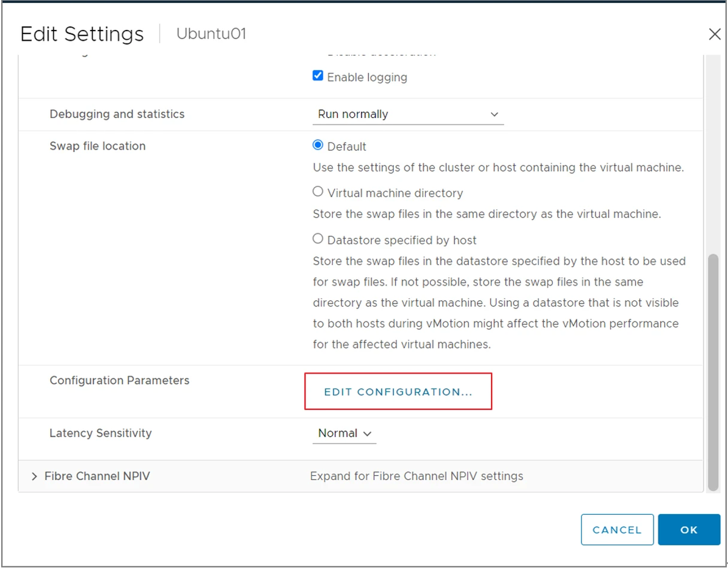Select the Default swap file radio button

click(318, 146)
